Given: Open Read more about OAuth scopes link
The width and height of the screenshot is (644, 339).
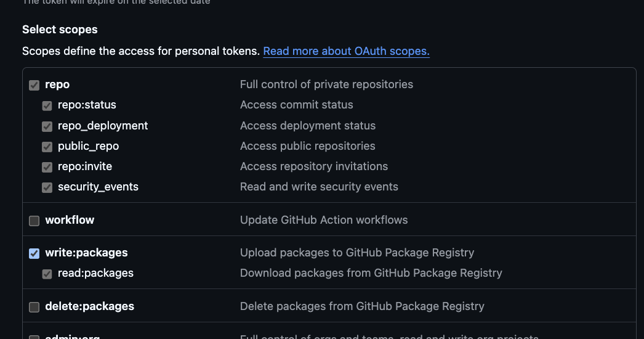Looking at the screenshot, I should tap(346, 51).
